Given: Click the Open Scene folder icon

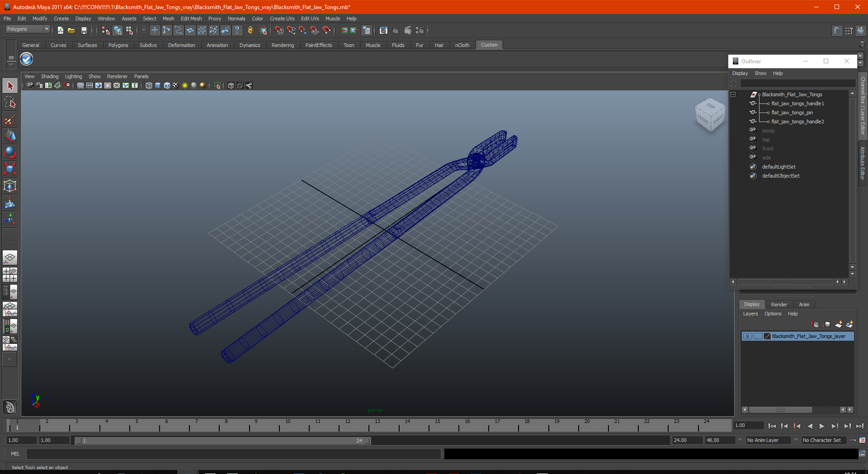Looking at the screenshot, I should 71,30.
